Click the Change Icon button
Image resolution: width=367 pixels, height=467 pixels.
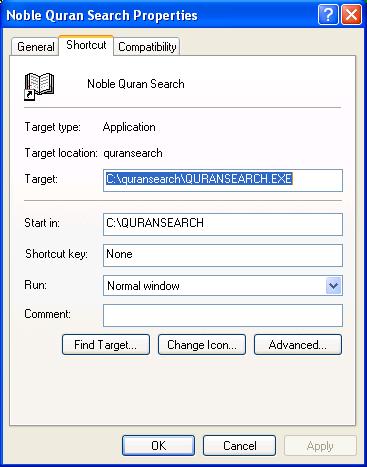pyautogui.click(x=202, y=345)
